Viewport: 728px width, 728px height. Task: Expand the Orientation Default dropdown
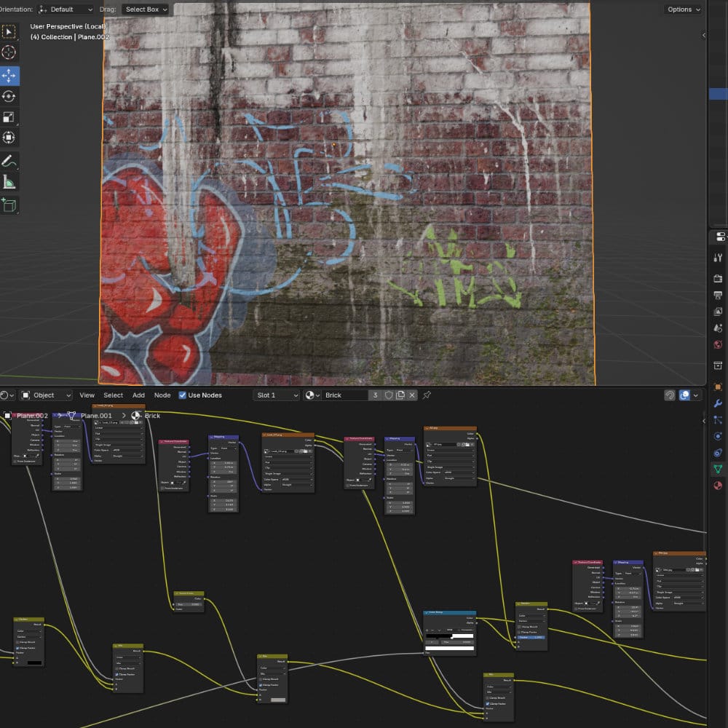click(66, 9)
